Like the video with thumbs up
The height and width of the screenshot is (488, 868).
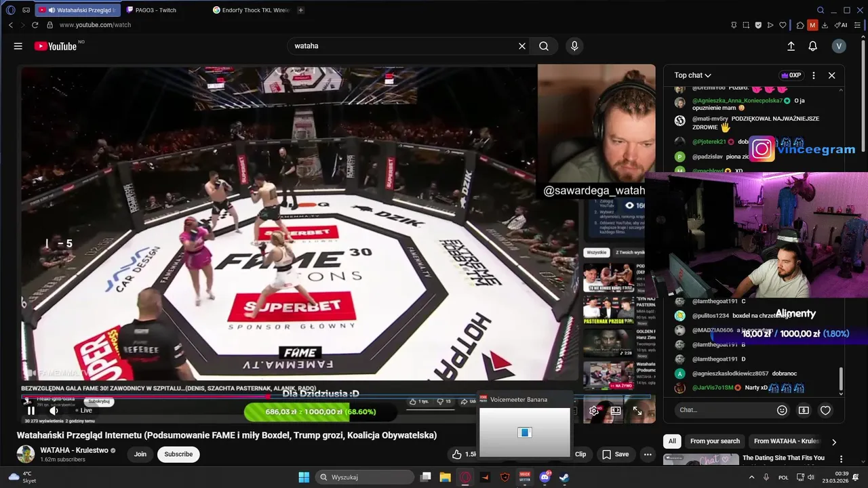coord(463,454)
